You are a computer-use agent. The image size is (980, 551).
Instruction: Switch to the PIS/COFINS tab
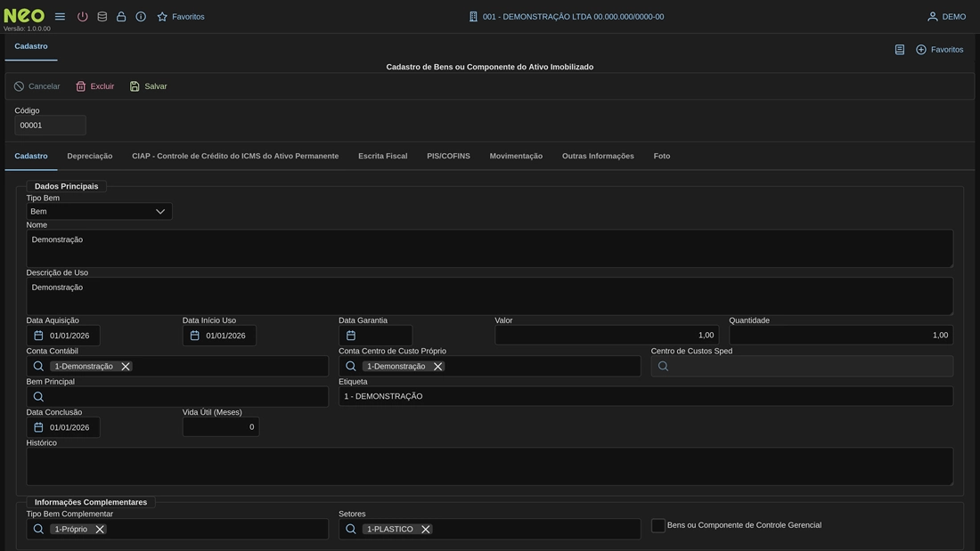click(x=448, y=157)
